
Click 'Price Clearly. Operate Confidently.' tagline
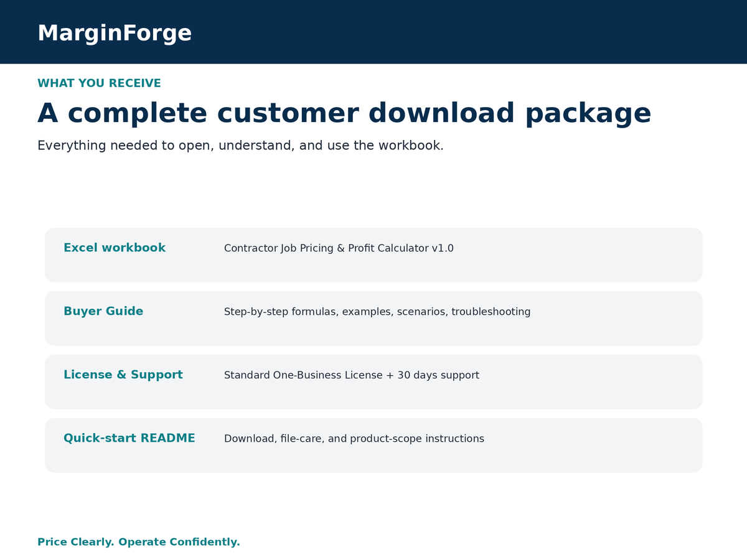pyautogui.click(x=139, y=542)
